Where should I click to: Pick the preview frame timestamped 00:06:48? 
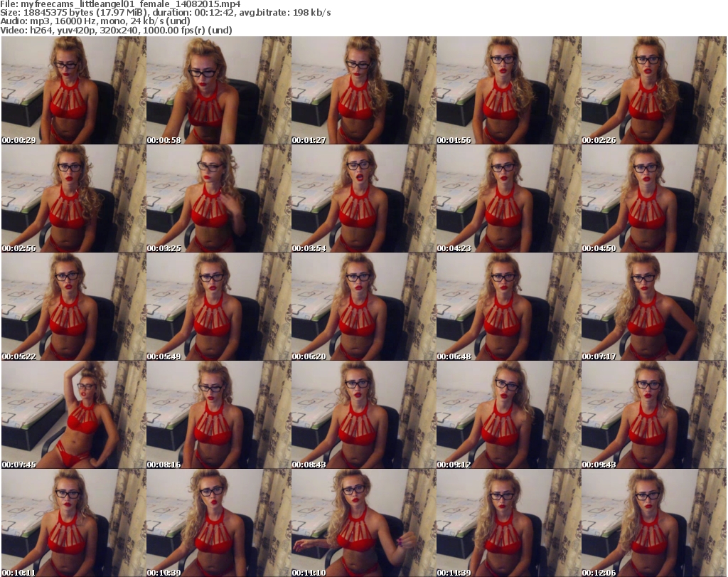509,307
